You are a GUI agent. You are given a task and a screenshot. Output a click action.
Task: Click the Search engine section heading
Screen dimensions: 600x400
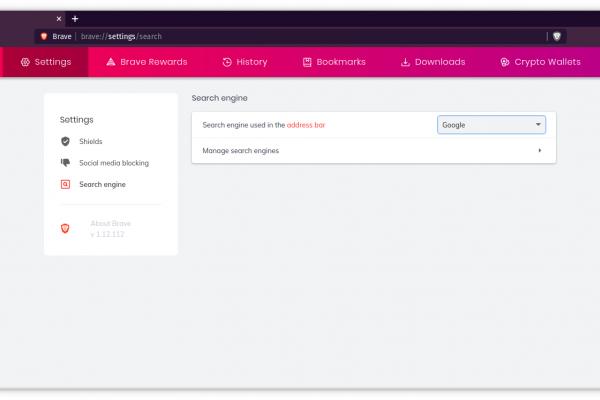219,98
